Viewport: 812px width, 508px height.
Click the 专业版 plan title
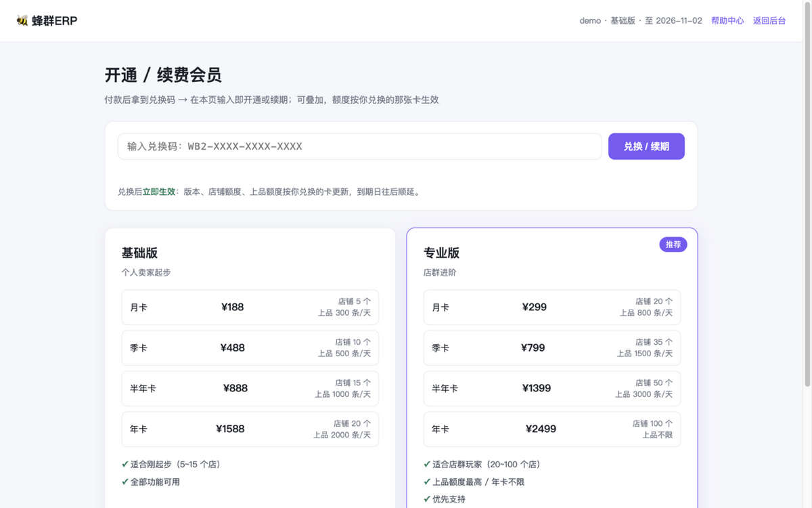click(x=441, y=253)
